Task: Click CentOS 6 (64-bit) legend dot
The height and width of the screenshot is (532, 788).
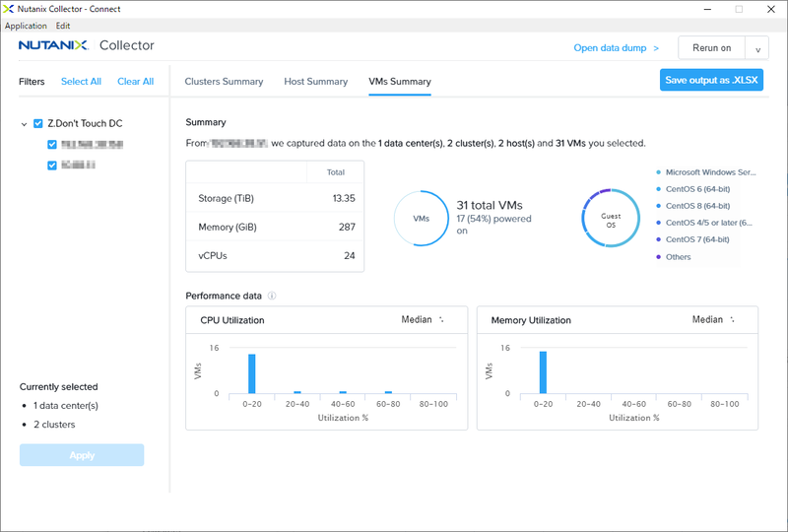Action: click(x=658, y=189)
